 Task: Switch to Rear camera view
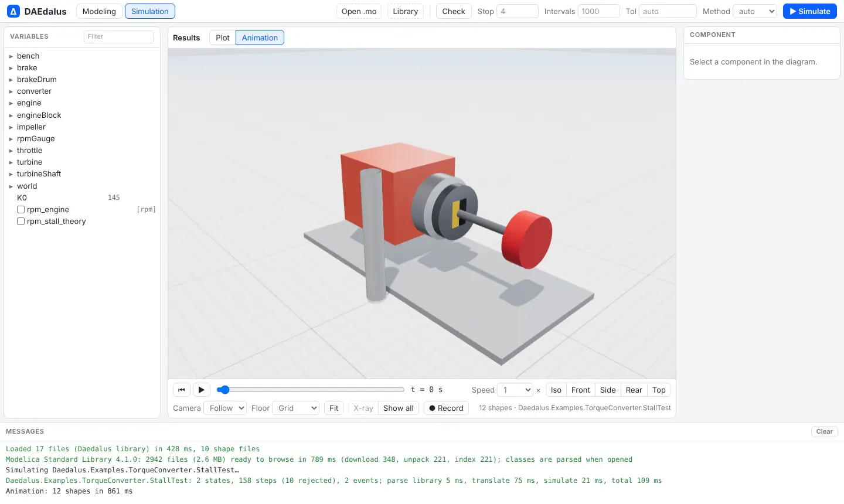point(634,390)
